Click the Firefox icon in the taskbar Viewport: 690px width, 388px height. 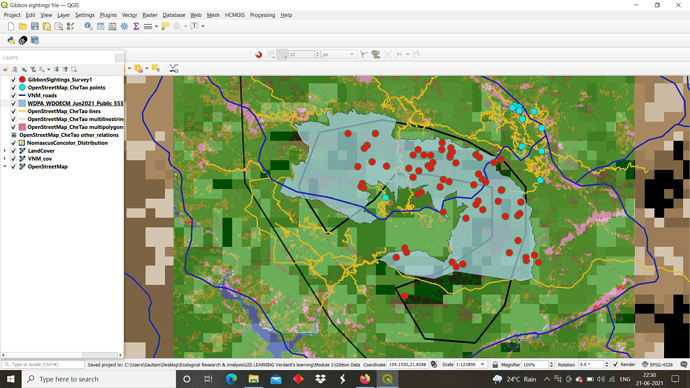pyautogui.click(x=365, y=379)
